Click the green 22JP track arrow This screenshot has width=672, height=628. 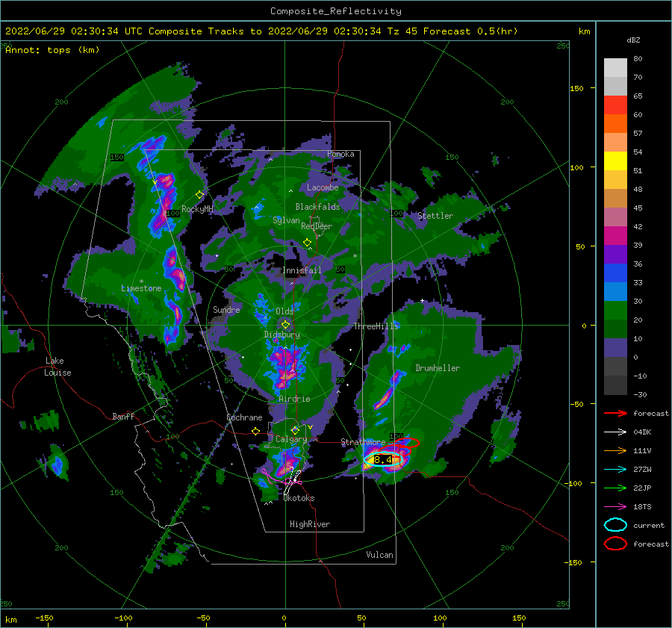click(x=615, y=488)
